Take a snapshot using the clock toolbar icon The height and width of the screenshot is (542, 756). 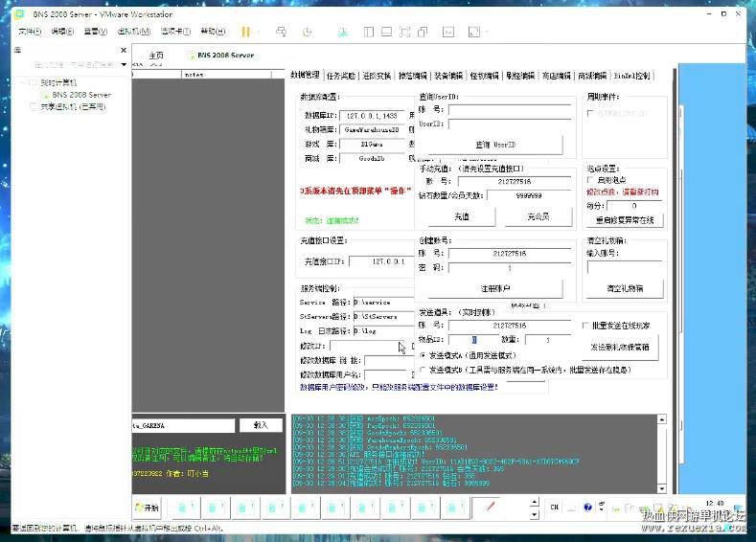307,32
